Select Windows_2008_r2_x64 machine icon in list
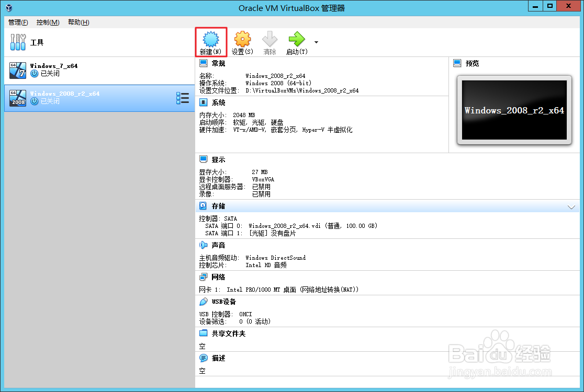 pyautogui.click(x=18, y=98)
